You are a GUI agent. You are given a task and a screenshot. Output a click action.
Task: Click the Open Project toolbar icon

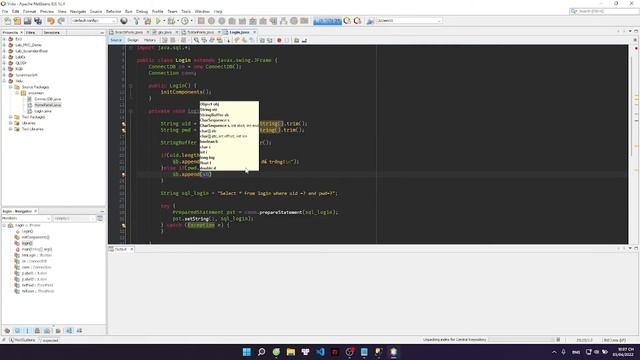coord(27,21)
